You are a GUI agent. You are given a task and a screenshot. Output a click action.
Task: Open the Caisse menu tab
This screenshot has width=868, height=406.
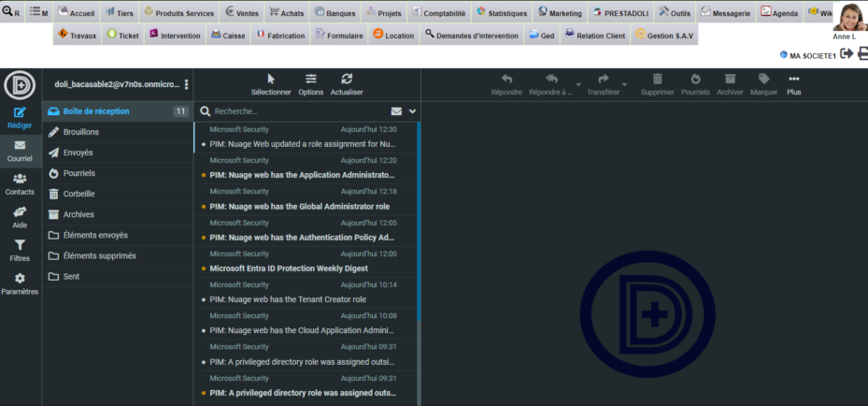pyautogui.click(x=228, y=35)
